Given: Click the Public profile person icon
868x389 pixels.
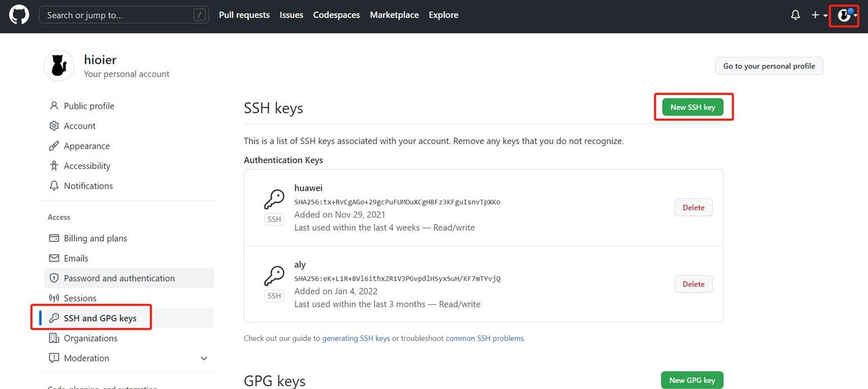Looking at the screenshot, I should pyautogui.click(x=54, y=106).
